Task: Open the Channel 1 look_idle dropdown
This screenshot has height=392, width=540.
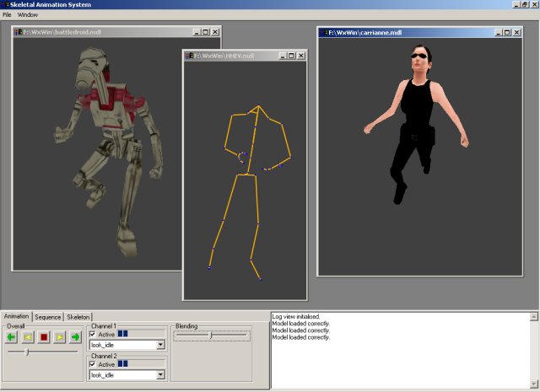Action: [160, 345]
